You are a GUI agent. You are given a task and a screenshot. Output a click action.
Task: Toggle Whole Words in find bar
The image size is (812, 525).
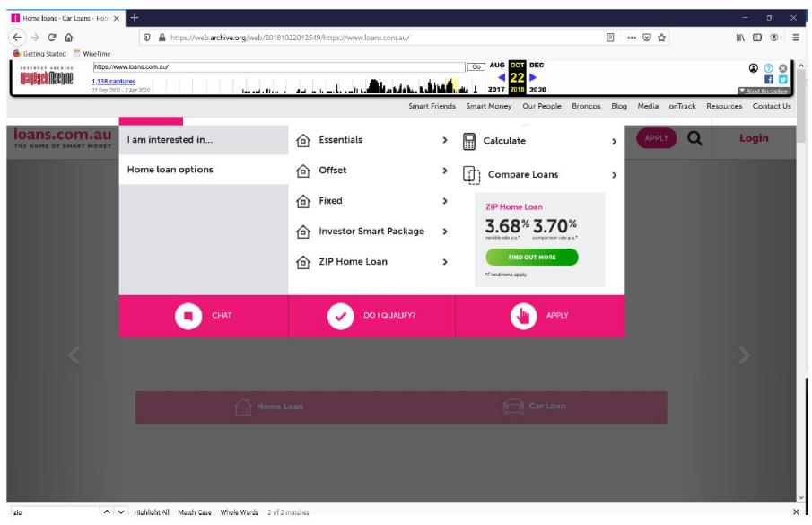(x=240, y=512)
